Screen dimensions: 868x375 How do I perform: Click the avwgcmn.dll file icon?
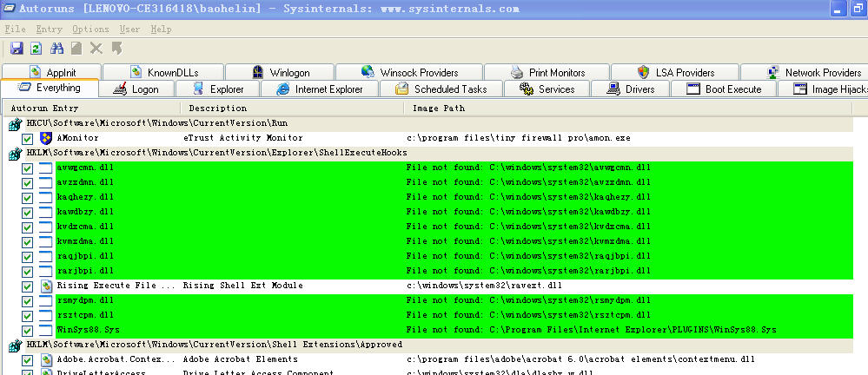[x=46, y=168]
